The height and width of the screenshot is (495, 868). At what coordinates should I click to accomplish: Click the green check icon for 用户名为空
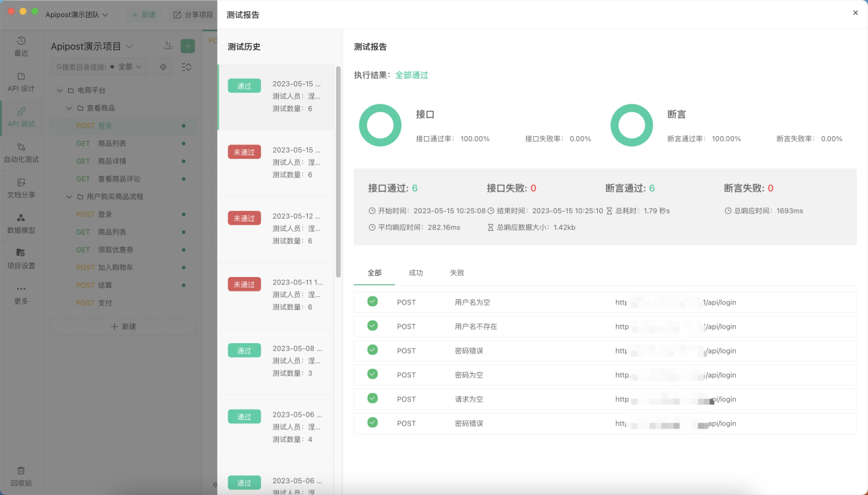tap(372, 301)
